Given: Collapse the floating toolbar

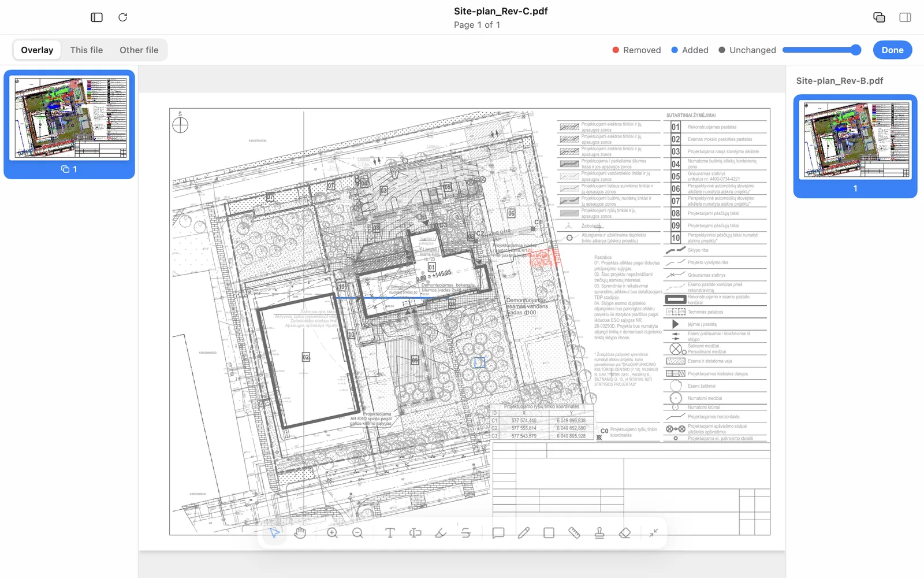Looking at the screenshot, I should click(x=653, y=533).
